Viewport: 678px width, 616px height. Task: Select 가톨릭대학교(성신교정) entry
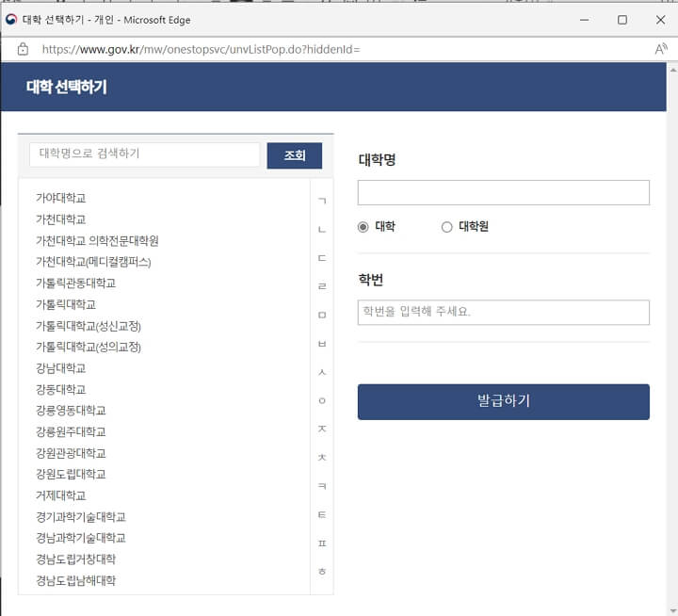coord(89,326)
